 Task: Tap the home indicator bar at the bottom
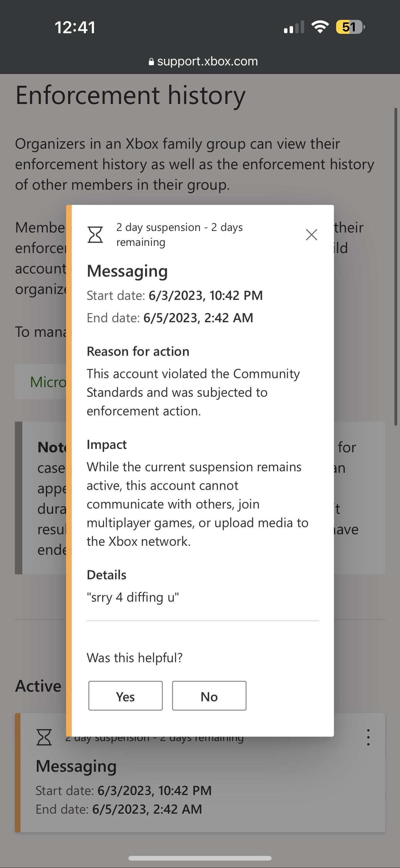click(200, 858)
